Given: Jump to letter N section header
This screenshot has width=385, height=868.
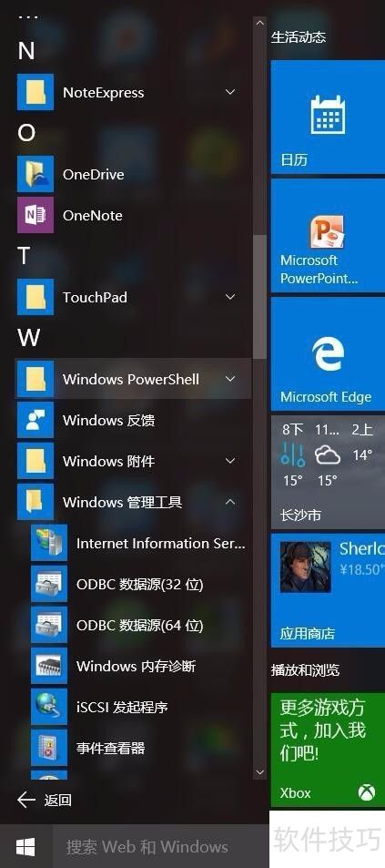Looking at the screenshot, I should coord(26,51).
